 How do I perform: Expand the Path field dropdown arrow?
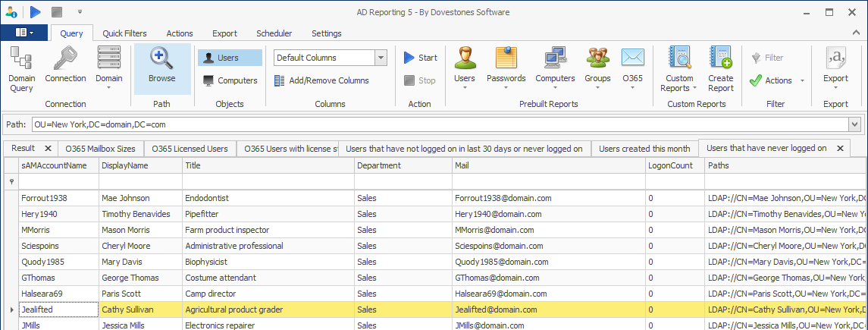[856, 124]
